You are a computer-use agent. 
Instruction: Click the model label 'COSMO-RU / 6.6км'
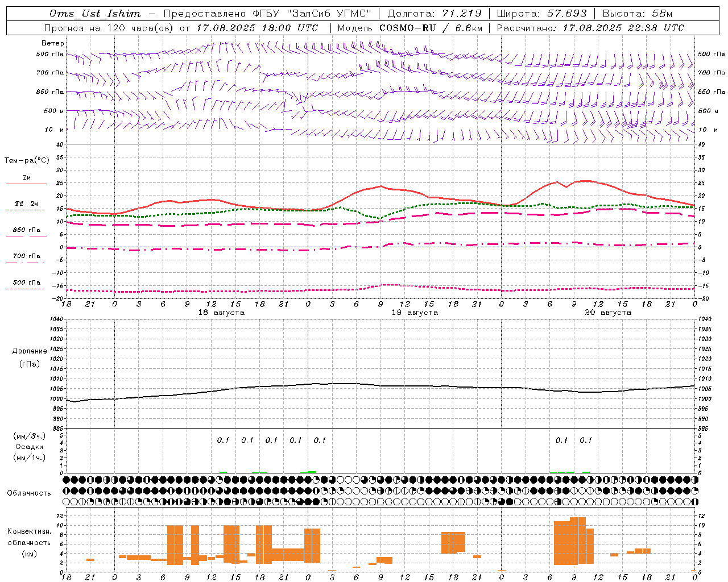click(431, 28)
